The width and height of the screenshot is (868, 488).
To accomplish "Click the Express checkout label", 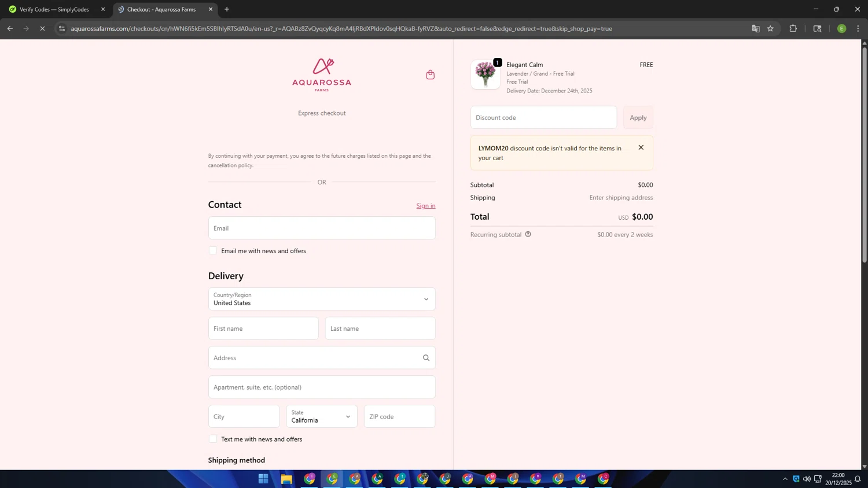I will click(322, 113).
